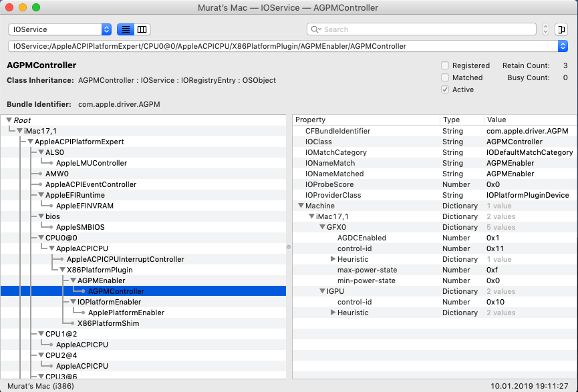Collapse the CPU0@0 node triangle

pos(41,238)
